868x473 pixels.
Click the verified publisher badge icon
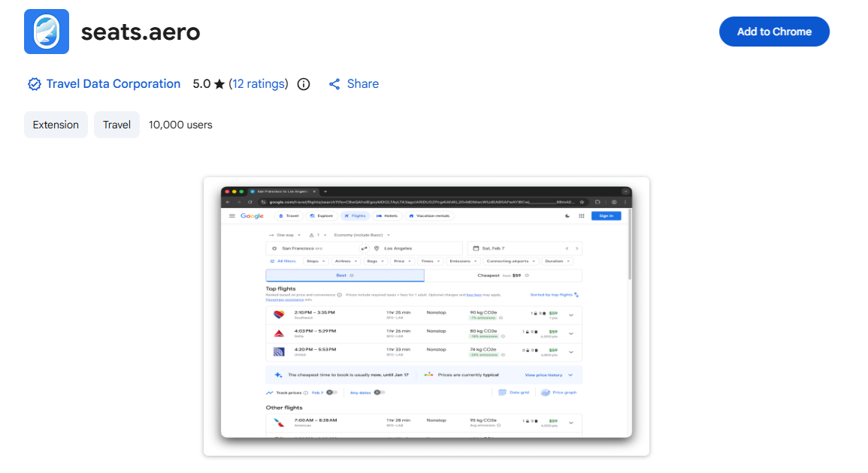(35, 84)
